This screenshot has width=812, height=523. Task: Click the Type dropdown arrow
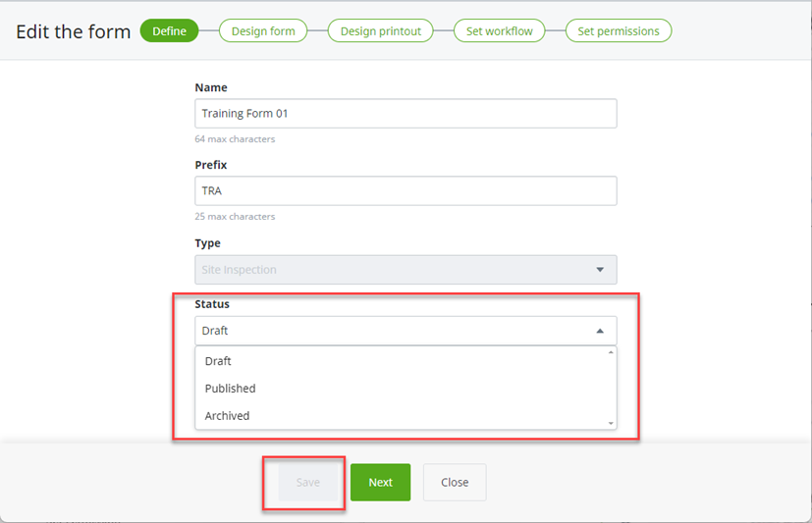click(x=600, y=270)
